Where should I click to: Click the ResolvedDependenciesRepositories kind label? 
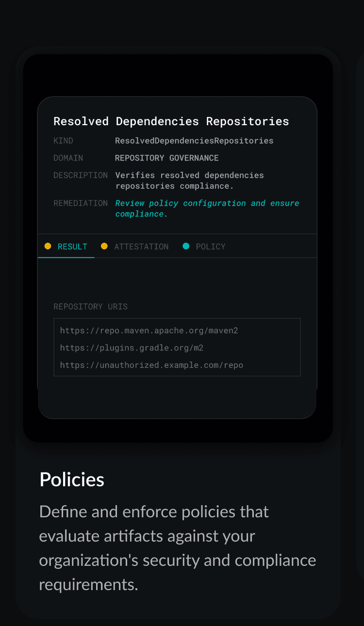click(194, 140)
